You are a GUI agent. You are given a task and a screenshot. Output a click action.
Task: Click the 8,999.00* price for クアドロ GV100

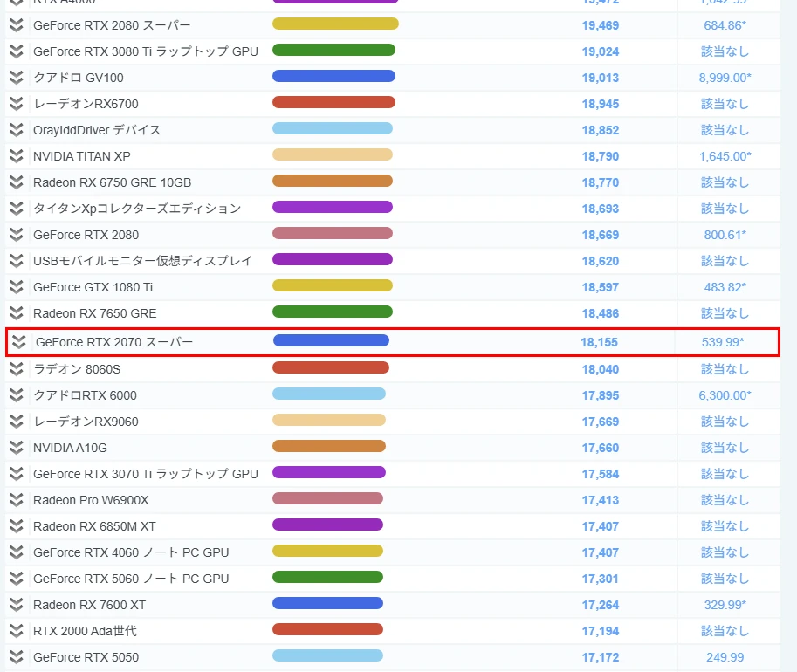pyautogui.click(x=725, y=78)
